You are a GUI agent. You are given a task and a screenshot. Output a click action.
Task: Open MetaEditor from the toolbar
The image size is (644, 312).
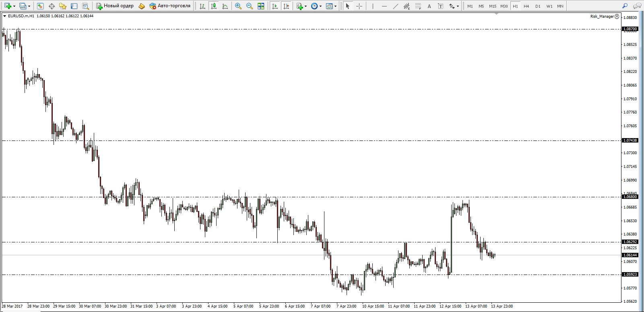click(142, 6)
